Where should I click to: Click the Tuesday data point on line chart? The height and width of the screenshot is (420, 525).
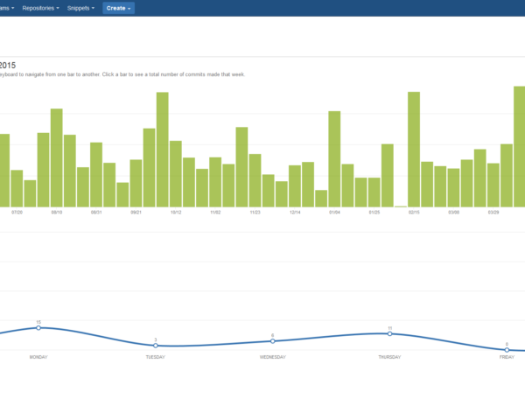156,346
